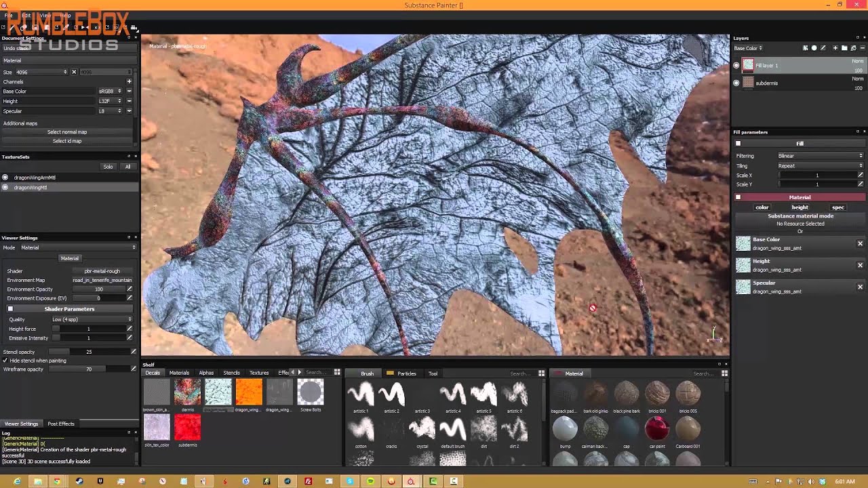Open the Size 4096 dropdown
This screenshot has width=868, height=488.
point(43,72)
